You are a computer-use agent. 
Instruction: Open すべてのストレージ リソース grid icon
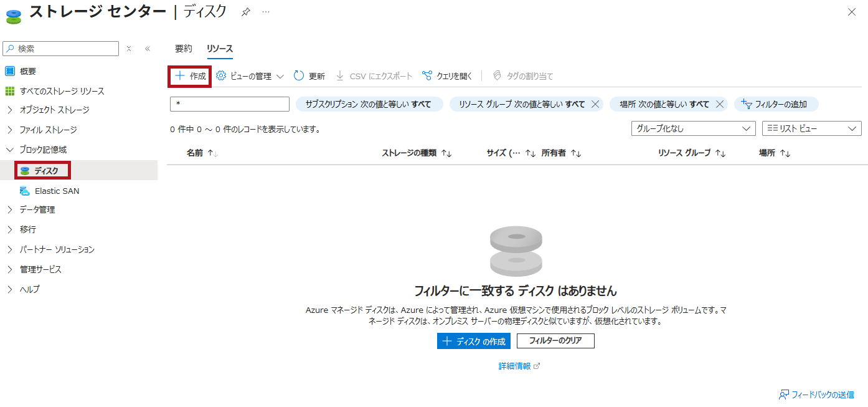coord(10,91)
